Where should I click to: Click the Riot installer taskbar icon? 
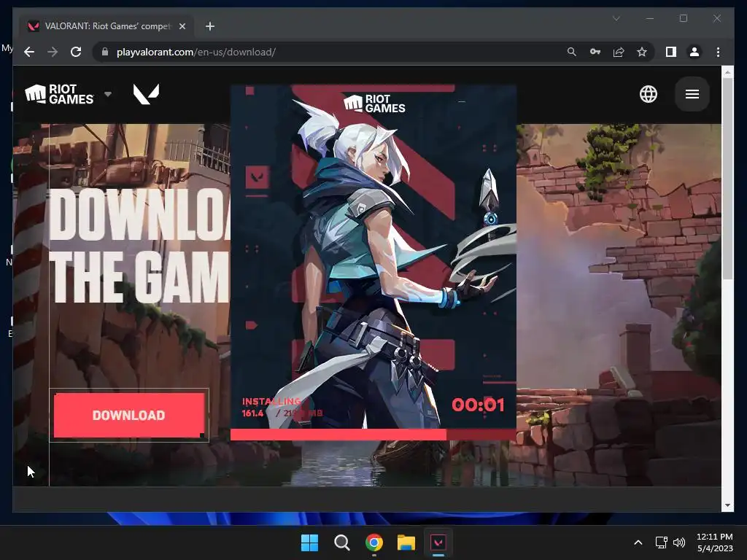point(438,542)
